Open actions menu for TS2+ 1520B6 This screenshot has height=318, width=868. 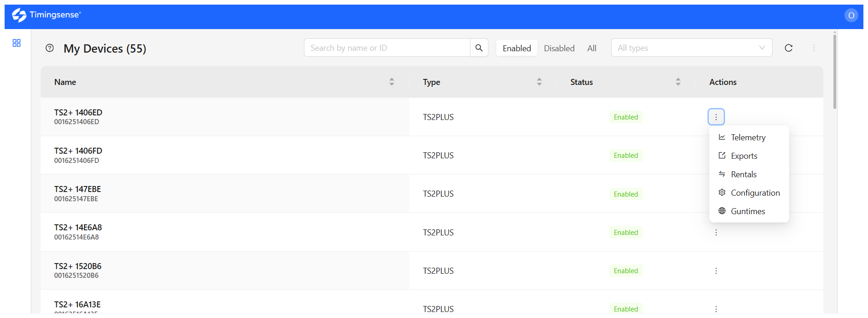pyautogui.click(x=716, y=271)
